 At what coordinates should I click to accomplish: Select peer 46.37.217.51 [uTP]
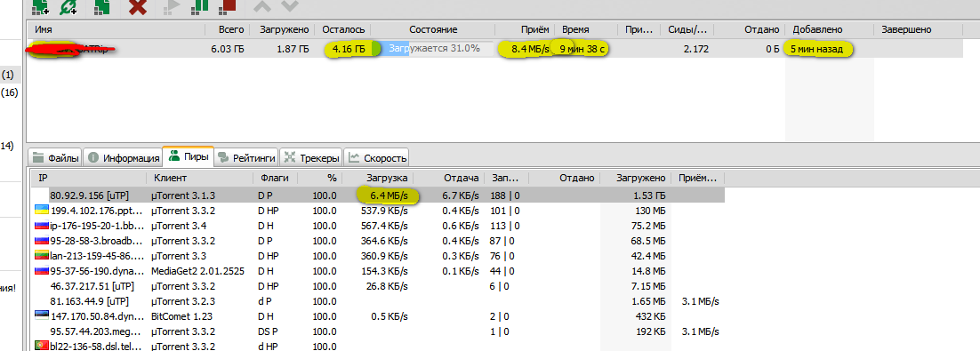[x=378, y=286]
